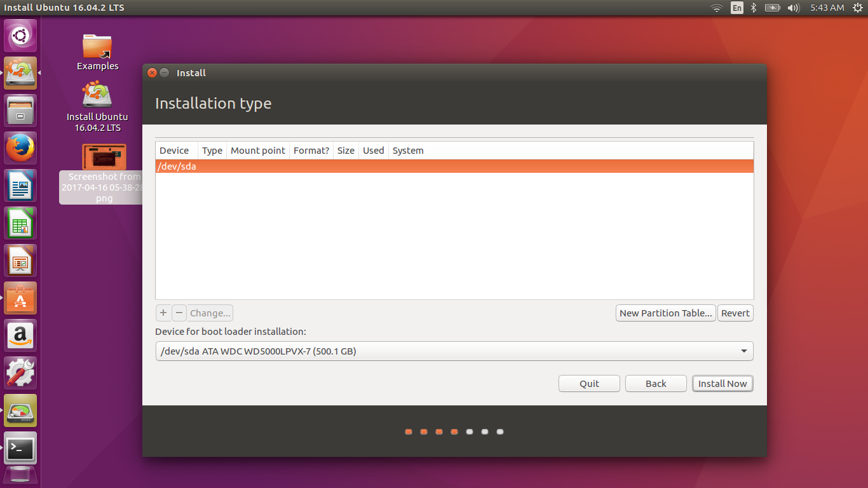Close the Install window
Viewport: 868px width, 488px height.
tap(152, 72)
